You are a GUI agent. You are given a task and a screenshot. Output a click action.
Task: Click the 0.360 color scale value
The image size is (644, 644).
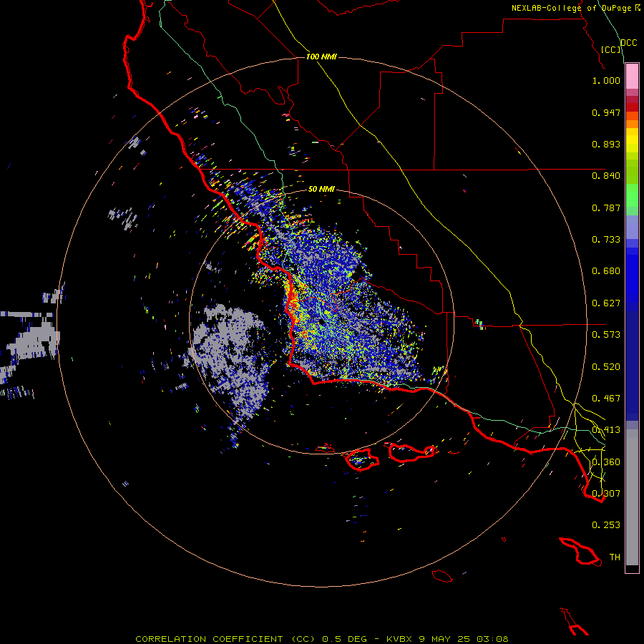click(x=606, y=462)
